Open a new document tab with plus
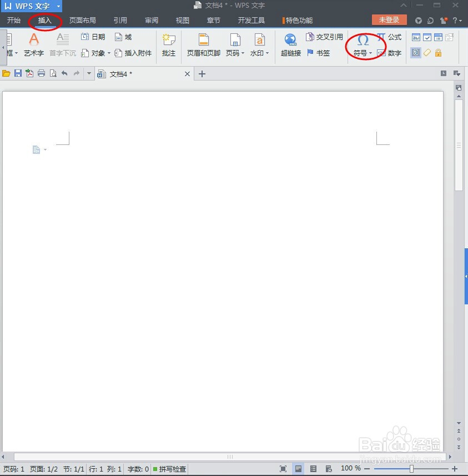Image resolution: width=468 pixels, height=476 pixels. pyautogui.click(x=202, y=74)
